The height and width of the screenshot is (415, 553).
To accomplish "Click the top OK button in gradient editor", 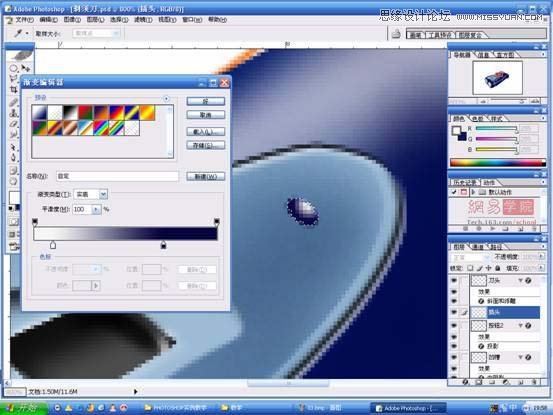I will [x=206, y=101].
